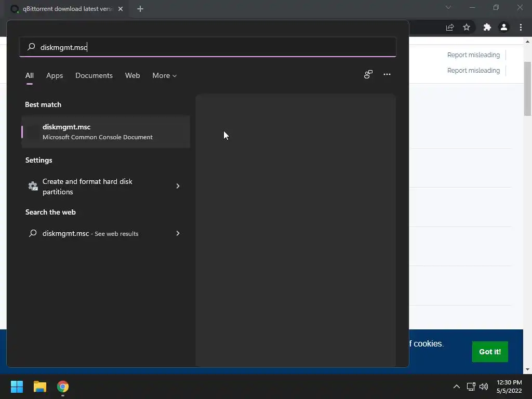This screenshot has height=399, width=532.
Task: Open the Chrome profile icon
Action: (504, 27)
